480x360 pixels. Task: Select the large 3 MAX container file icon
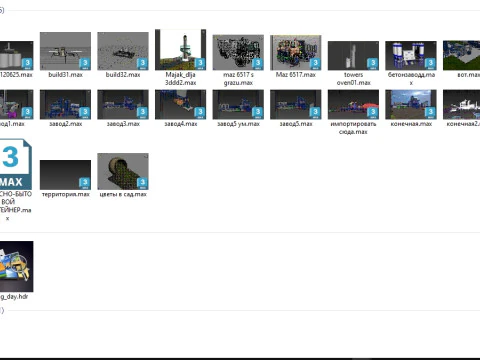tap(16, 164)
